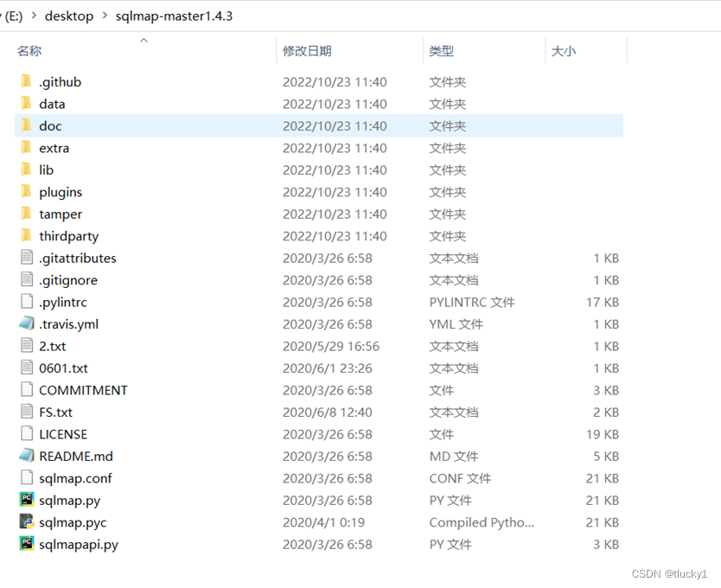
Task: Select the doc folder name
Action: 50,126
